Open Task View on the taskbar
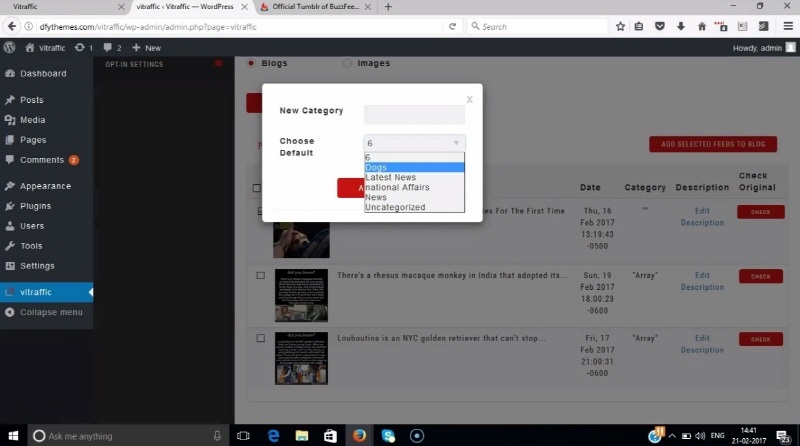Viewport: 800px width, 446px height. pos(243,436)
